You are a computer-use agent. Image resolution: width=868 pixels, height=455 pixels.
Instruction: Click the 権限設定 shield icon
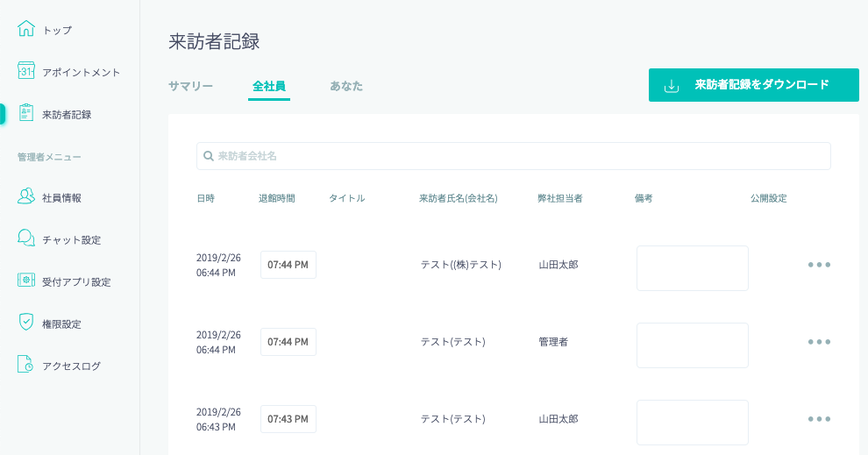(26, 323)
